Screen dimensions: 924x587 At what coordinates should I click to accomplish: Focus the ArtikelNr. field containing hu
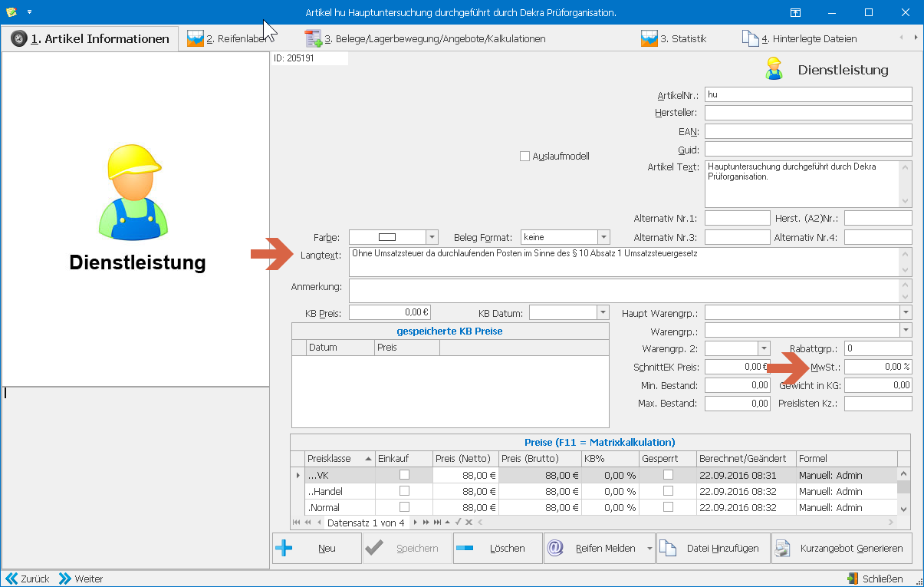808,94
